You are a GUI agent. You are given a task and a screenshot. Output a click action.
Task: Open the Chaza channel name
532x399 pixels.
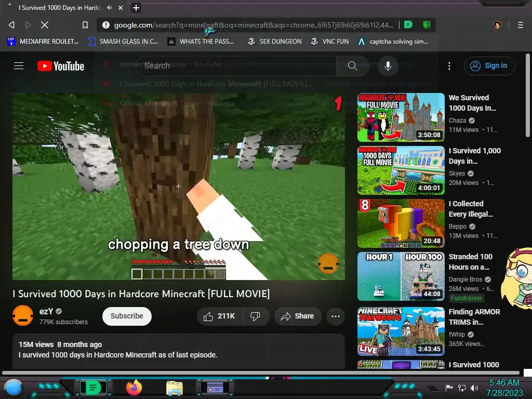(457, 121)
